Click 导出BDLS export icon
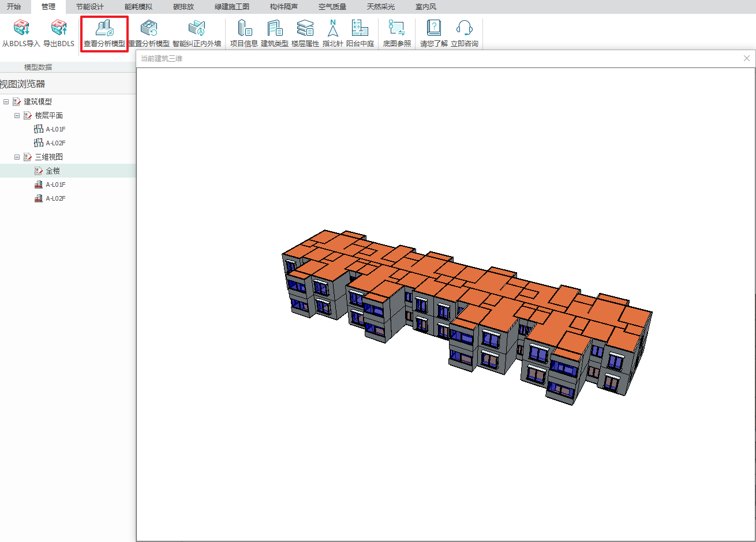This screenshot has height=542, width=756. 59,28
